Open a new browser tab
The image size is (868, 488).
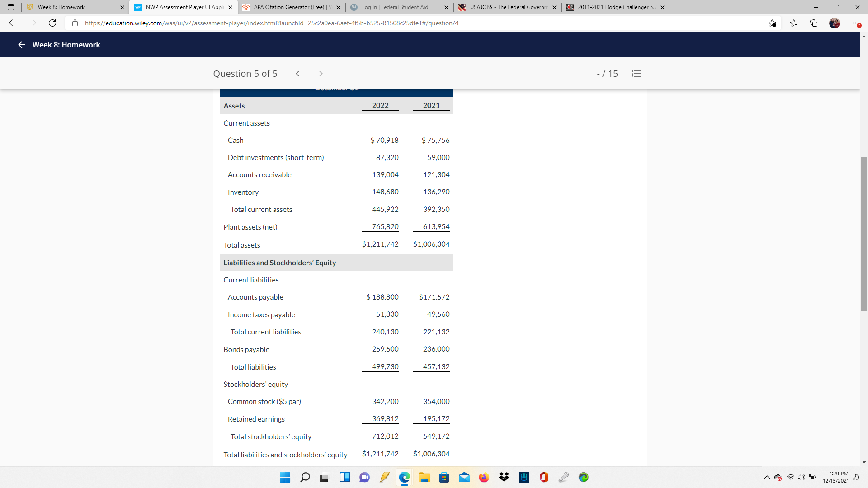click(678, 7)
